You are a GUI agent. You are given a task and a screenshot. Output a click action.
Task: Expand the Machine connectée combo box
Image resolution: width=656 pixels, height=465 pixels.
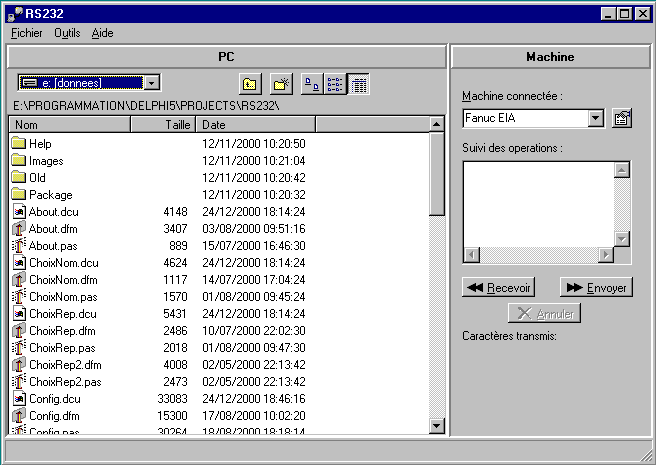596,118
